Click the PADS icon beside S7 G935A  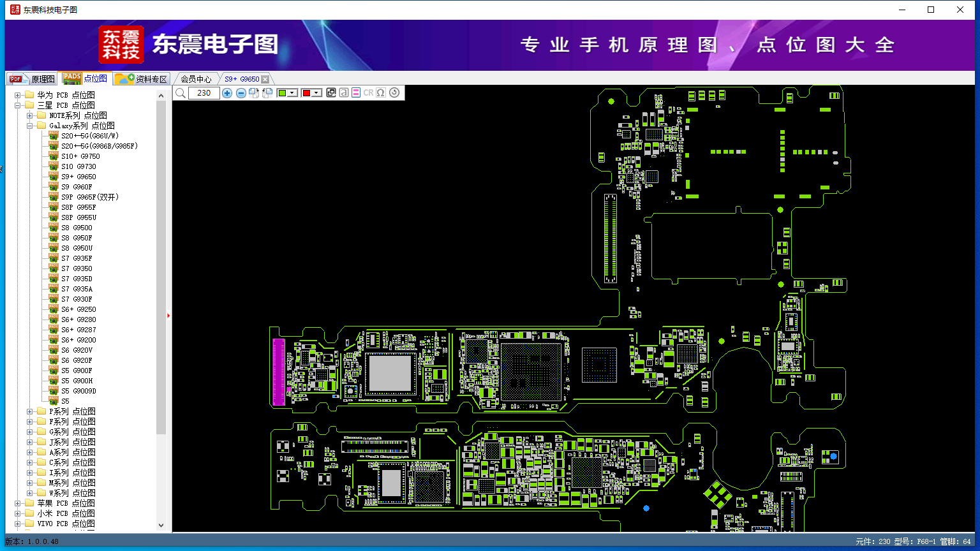[x=54, y=289]
